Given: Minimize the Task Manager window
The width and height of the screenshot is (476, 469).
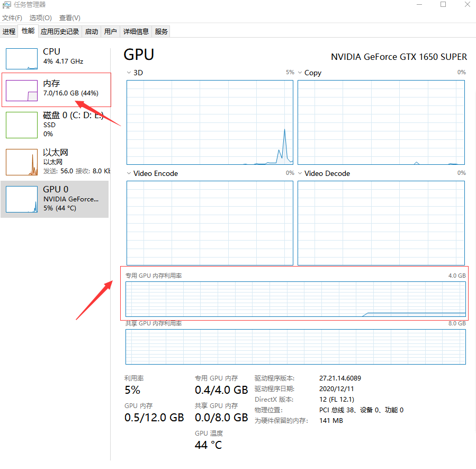Looking at the screenshot, I should (419, 5).
